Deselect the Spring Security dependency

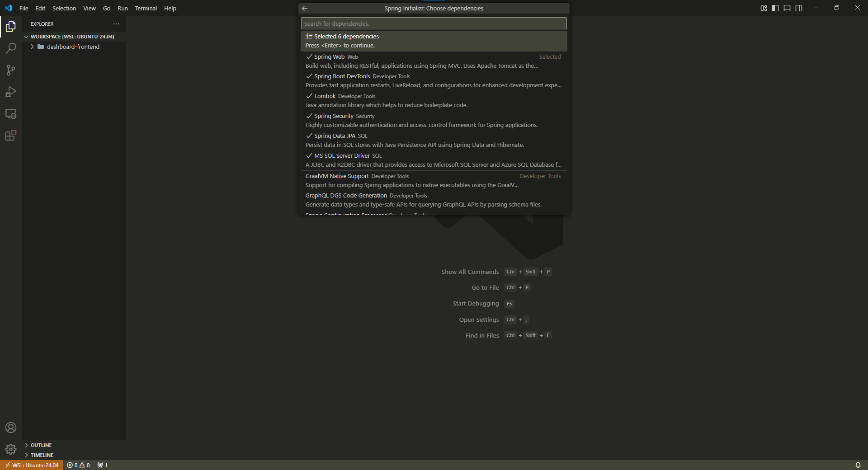click(x=434, y=121)
